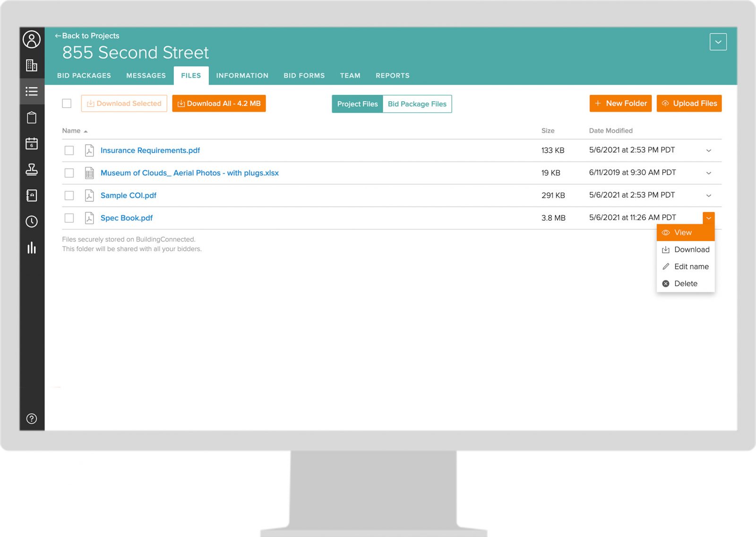Check the Museum of Clouds xlsx checkbox
This screenshot has height=537, width=756.
click(69, 173)
